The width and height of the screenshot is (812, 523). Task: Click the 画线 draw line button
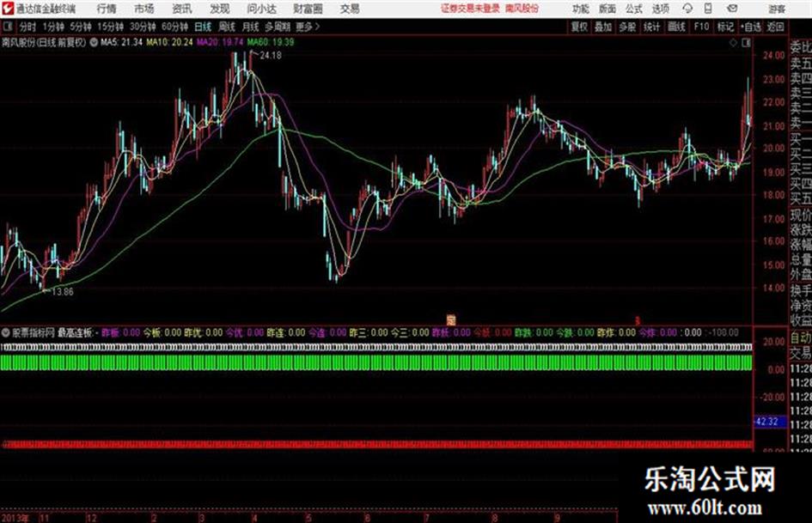point(676,27)
